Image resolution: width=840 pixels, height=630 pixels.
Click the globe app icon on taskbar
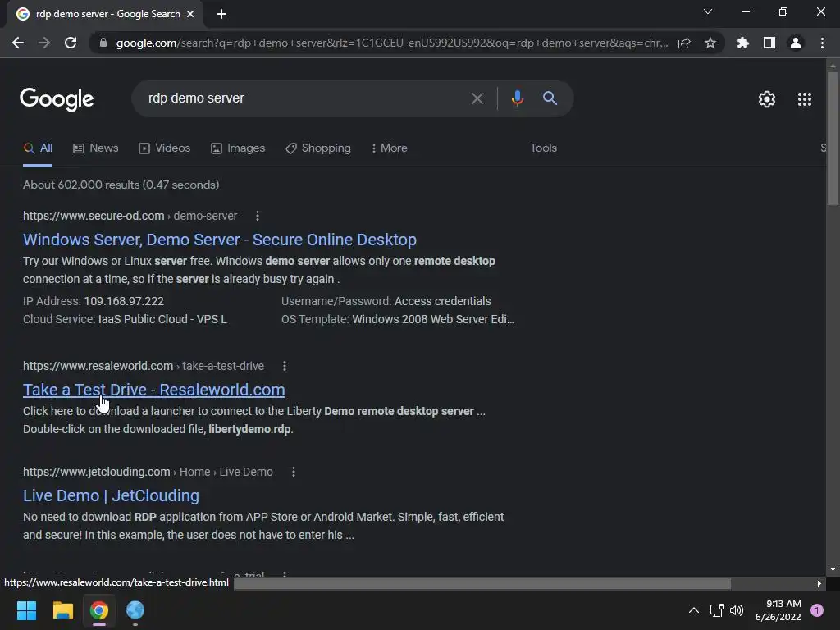(x=135, y=610)
